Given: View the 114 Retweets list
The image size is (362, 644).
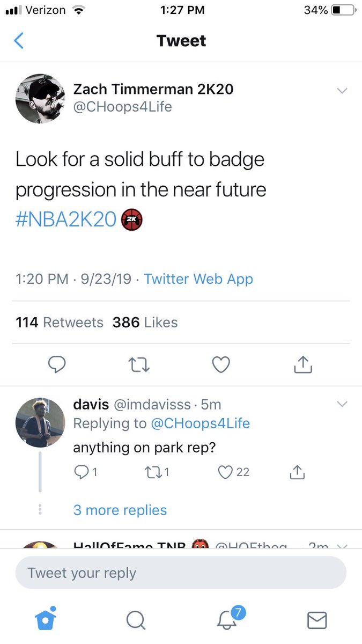Looking at the screenshot, I should click(x=60, y=323).
